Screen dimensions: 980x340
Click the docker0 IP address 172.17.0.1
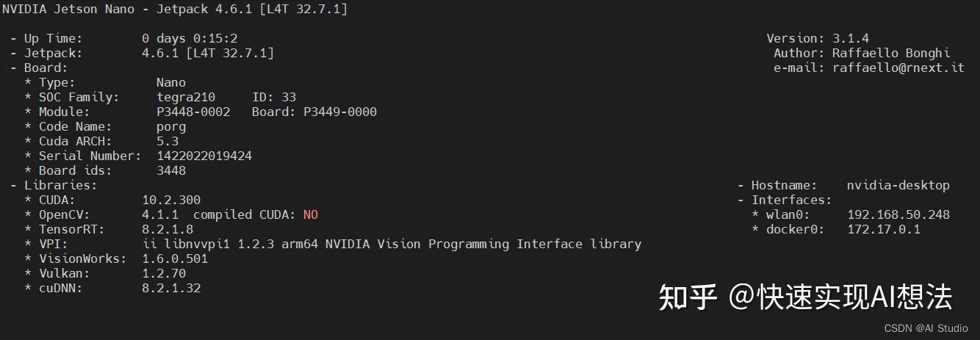(883, 229)
